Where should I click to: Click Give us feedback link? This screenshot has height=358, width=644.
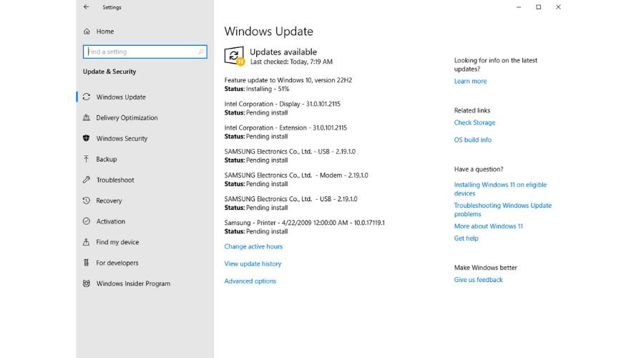coord(478,280)
